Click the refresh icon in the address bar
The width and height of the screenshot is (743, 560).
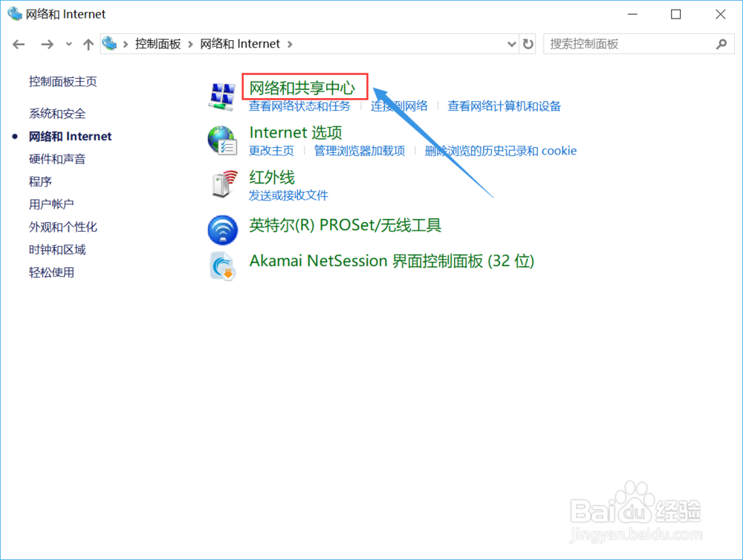click(x=528, y=44)
